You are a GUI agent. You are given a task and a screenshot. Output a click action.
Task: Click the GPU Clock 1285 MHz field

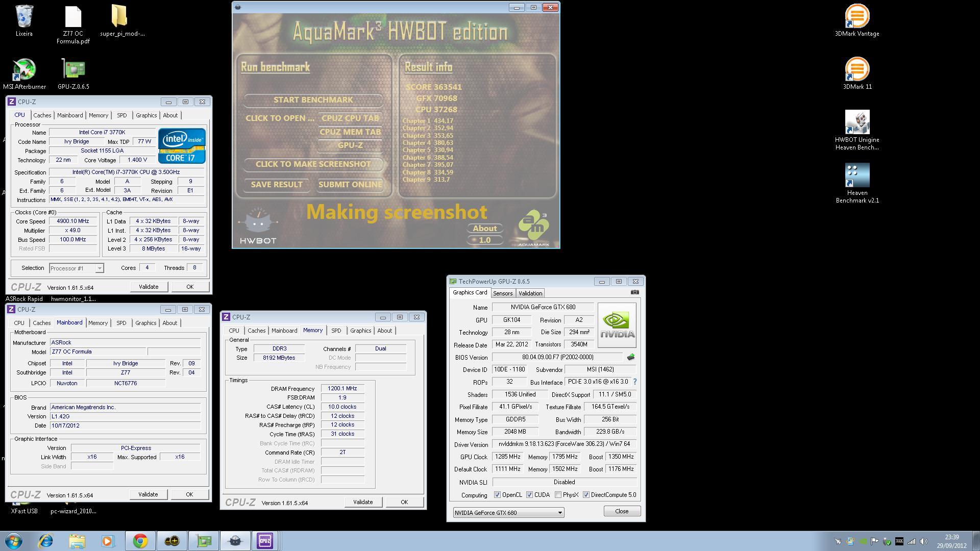click(x=507, y=457)
